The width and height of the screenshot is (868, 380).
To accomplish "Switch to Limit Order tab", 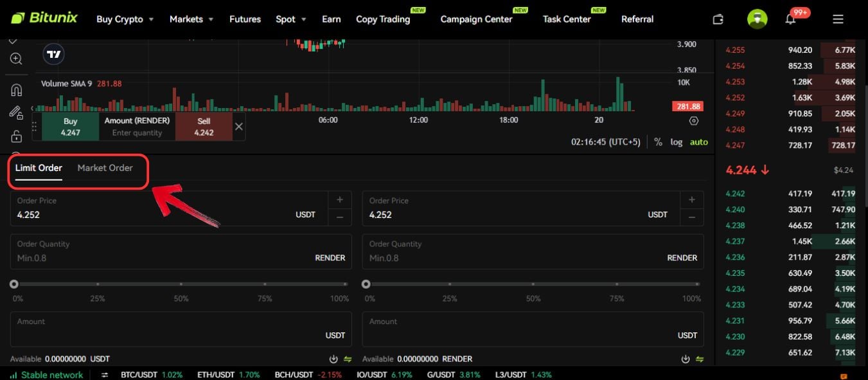I will (x=39, y=168).
